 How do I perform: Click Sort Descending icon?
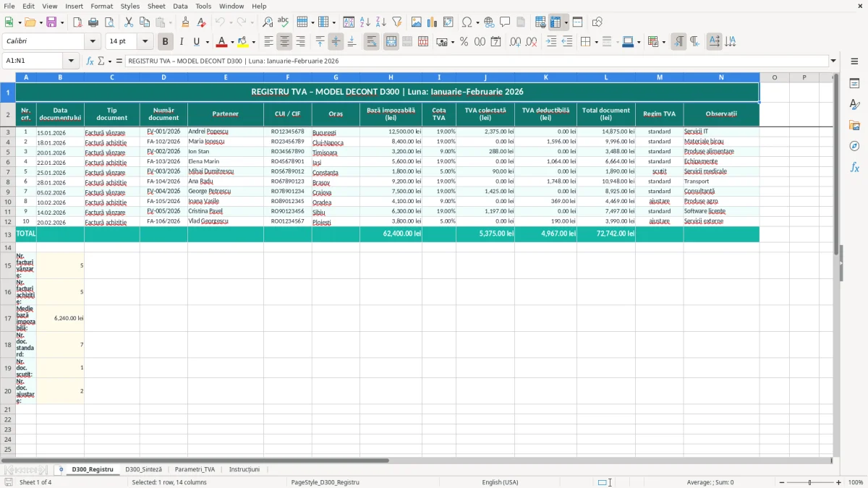tap(381, 22)
